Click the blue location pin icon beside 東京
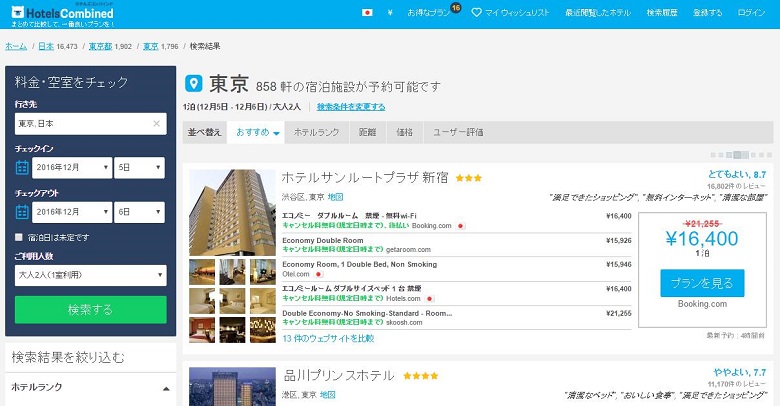 pyautogui.click(x=194, y=83)
